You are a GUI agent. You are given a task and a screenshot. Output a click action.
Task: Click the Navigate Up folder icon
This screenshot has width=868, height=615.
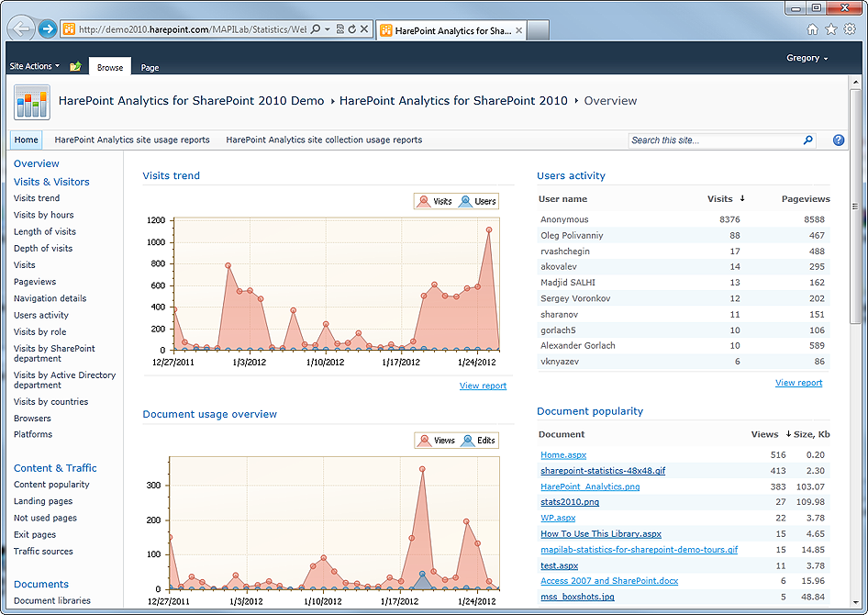click(x=75, y=66)
